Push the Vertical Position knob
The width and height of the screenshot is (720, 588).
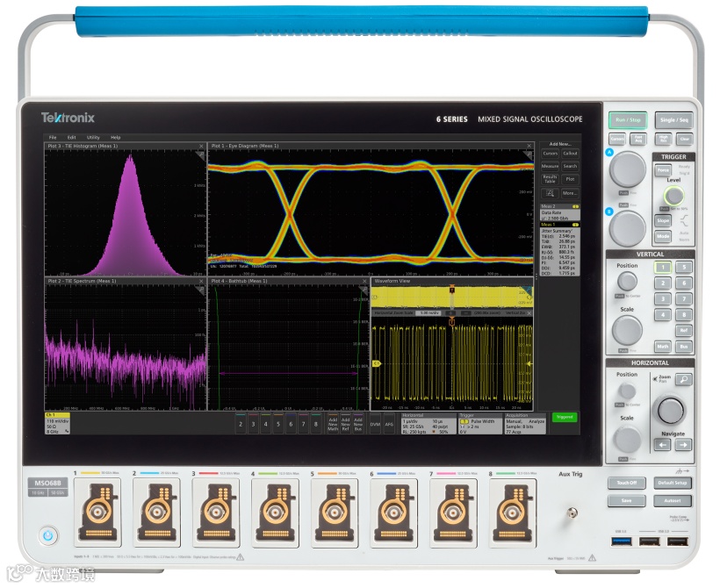[627, 281]
